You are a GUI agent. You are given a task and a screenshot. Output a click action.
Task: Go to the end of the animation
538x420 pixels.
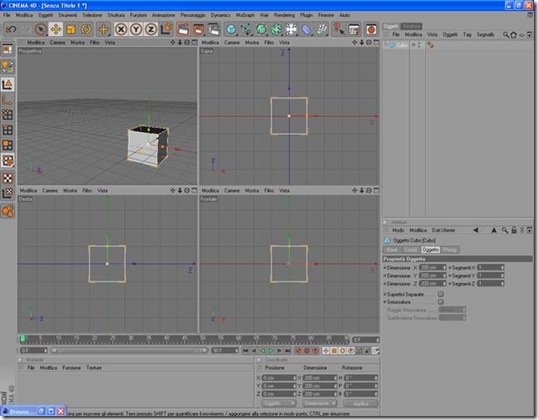[x=288, y=351]
